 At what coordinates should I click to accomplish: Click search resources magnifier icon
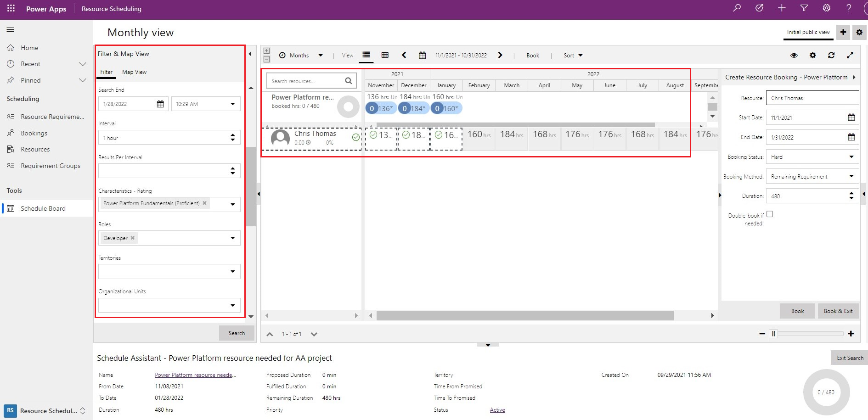(x=349, y=81)
